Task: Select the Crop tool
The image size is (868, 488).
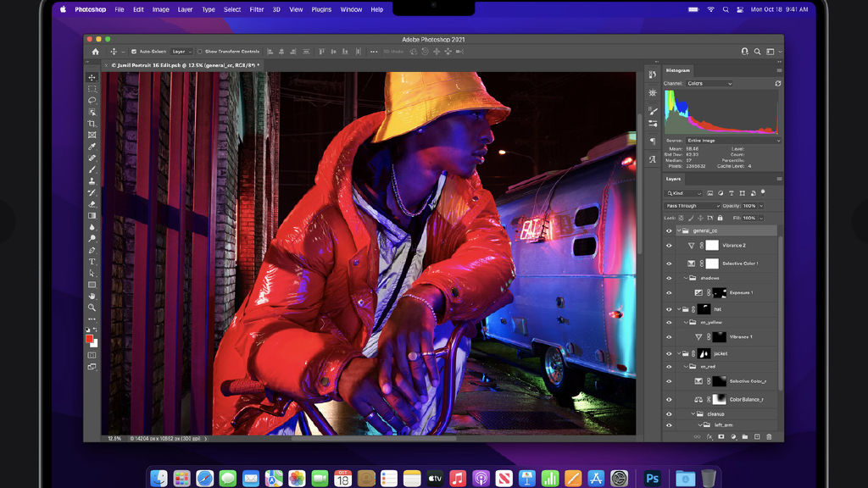Action: 92,124
